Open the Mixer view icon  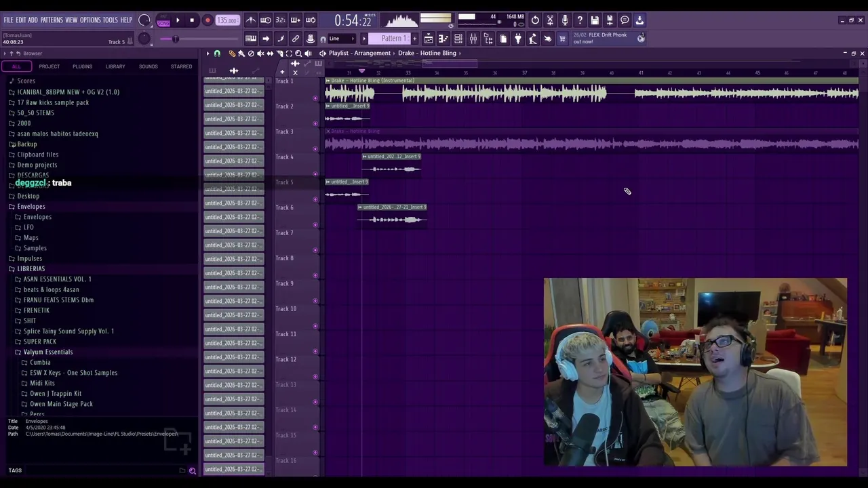click(x=473, y=39)
